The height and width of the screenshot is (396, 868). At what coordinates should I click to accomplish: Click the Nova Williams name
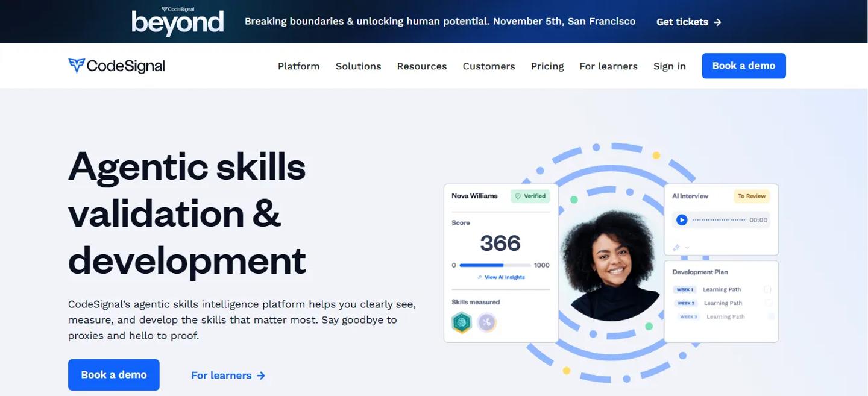click(475, 196)
